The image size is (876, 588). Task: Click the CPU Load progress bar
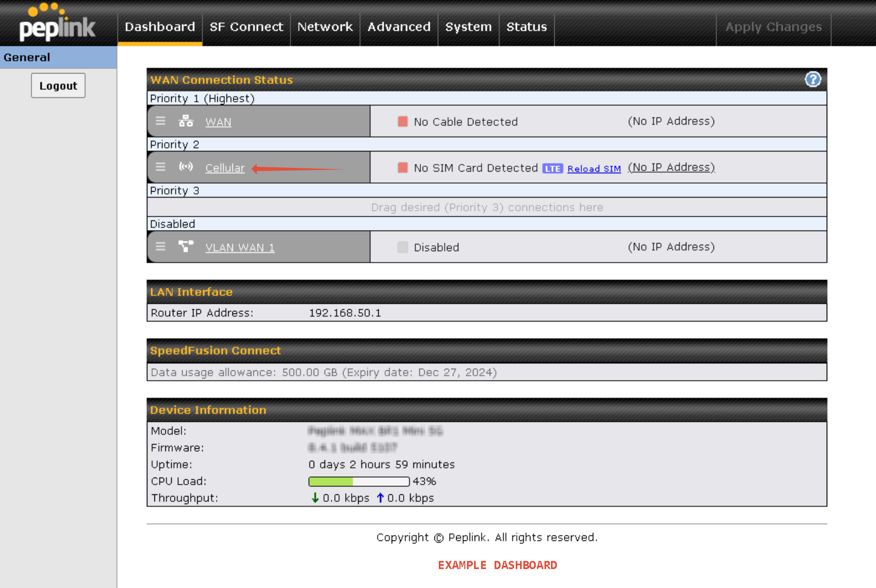point(359,481)
